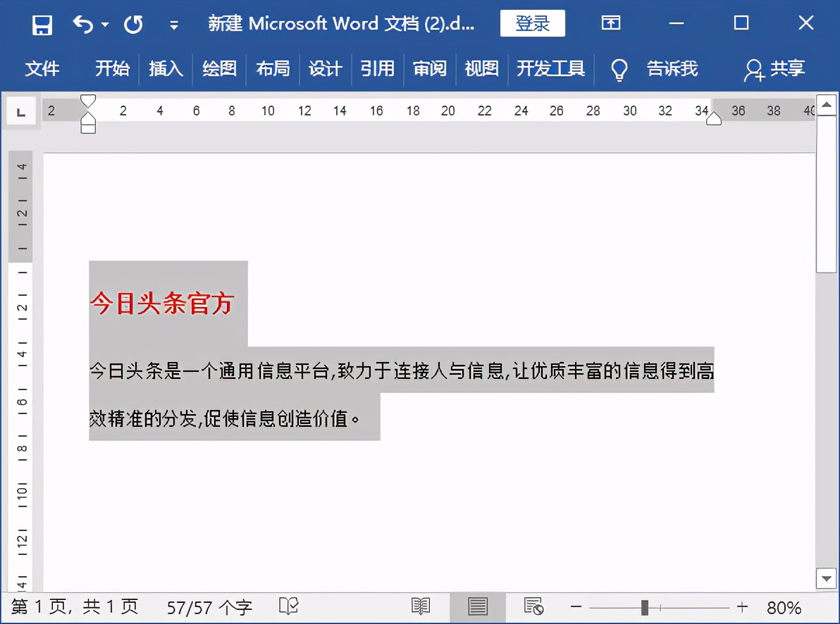
Task: Switch to the 布局 tab
Action: [273, 68]
